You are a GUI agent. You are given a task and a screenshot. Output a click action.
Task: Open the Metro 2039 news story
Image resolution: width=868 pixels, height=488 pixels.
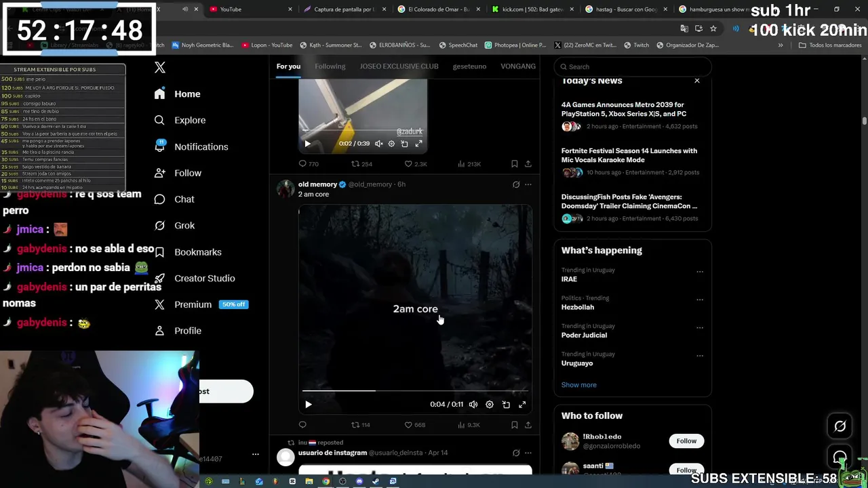[632, 115]
